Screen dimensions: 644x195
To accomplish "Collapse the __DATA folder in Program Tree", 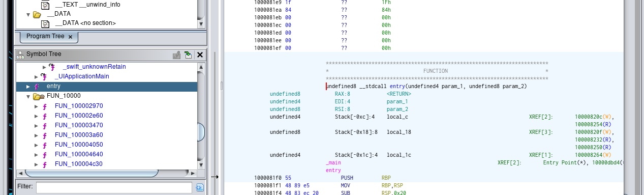I will click(28, 14).
